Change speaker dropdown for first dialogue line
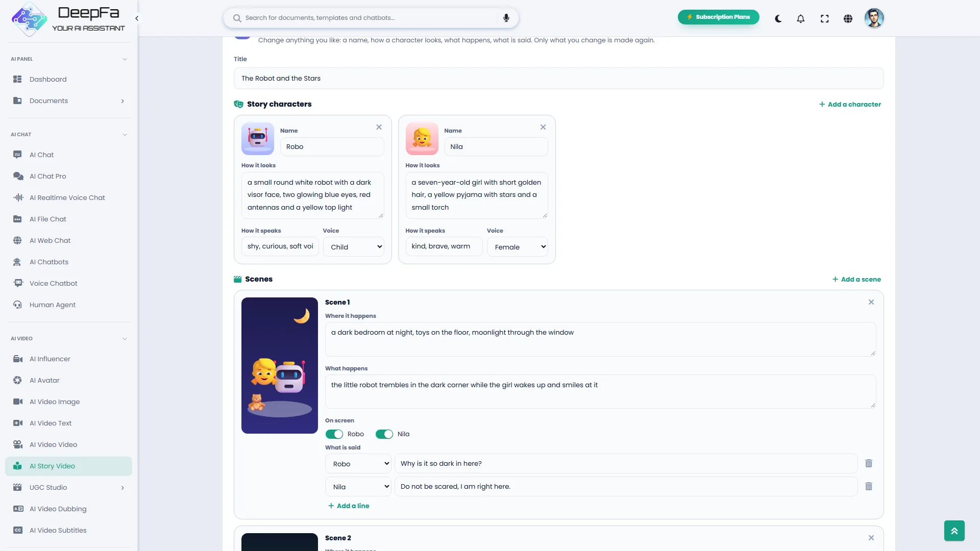This screenshot has height=551, width=980. coord(358,464)
